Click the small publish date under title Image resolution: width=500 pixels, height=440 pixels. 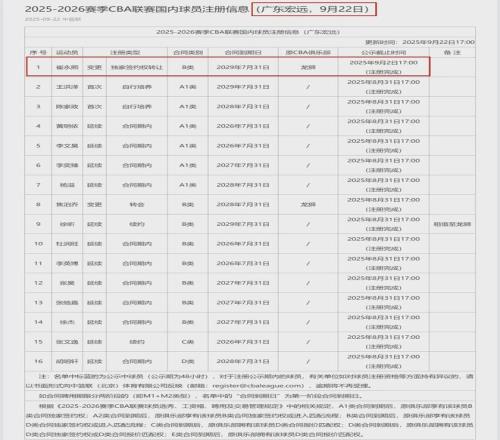53,19
